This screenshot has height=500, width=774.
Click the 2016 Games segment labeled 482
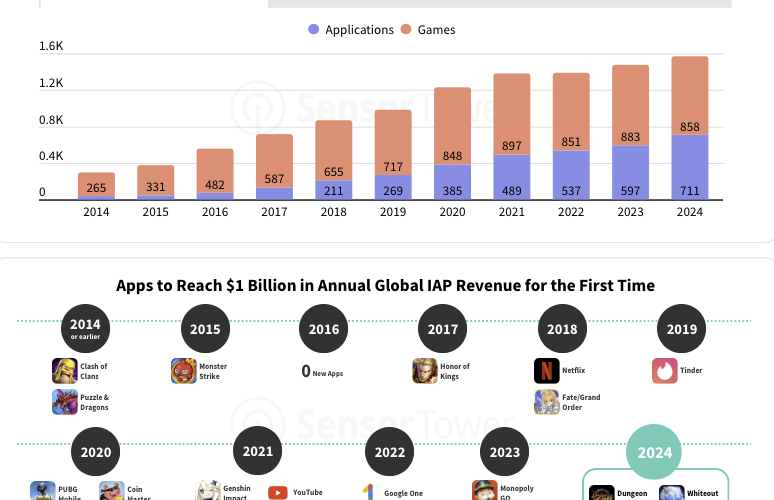pos(215,171)
